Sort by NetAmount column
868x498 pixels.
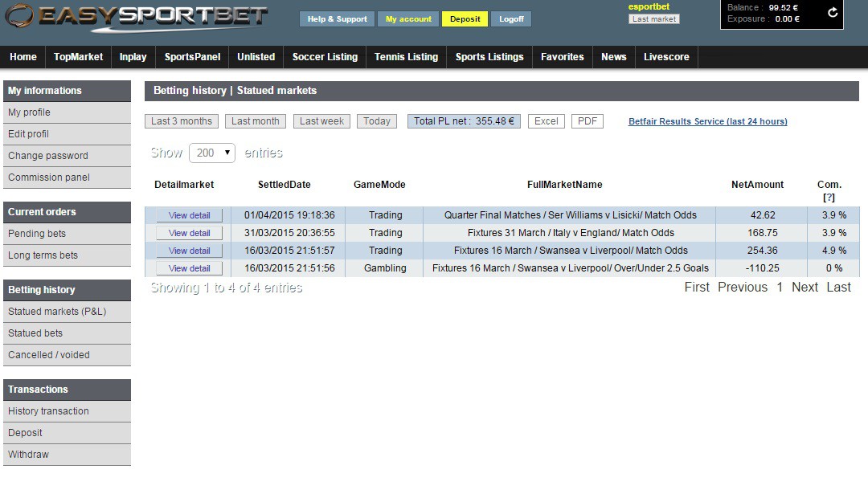(757, 185)
